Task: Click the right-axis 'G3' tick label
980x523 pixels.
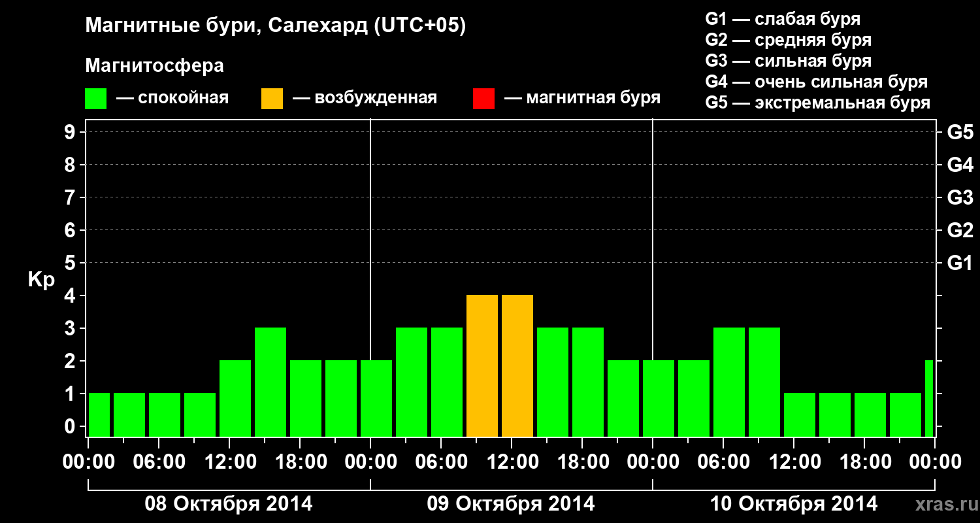Action: (x=960, y=198)
